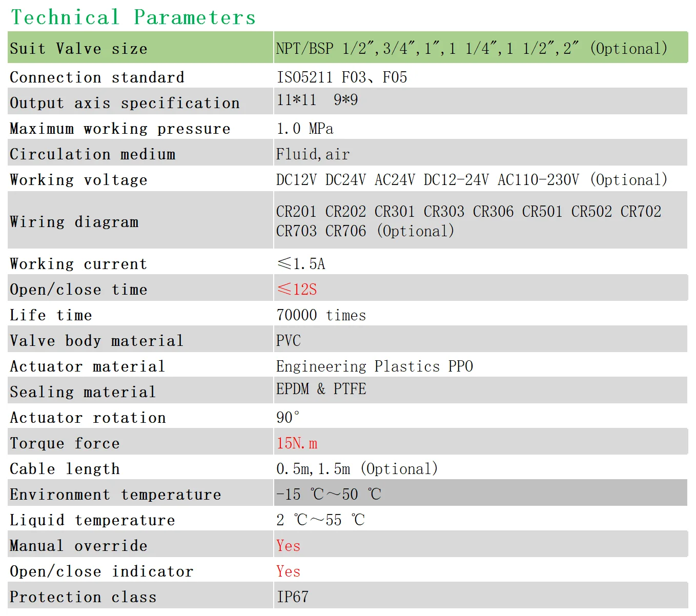696x616 pixels.
Task: Click the Environment temperature range cell
Action: 329,495
